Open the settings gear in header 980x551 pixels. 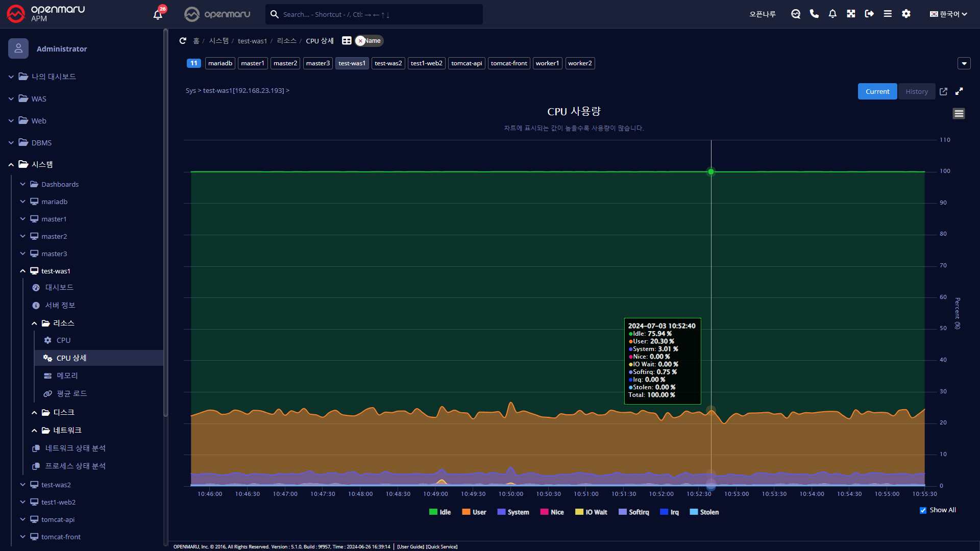tap(906, 14)
